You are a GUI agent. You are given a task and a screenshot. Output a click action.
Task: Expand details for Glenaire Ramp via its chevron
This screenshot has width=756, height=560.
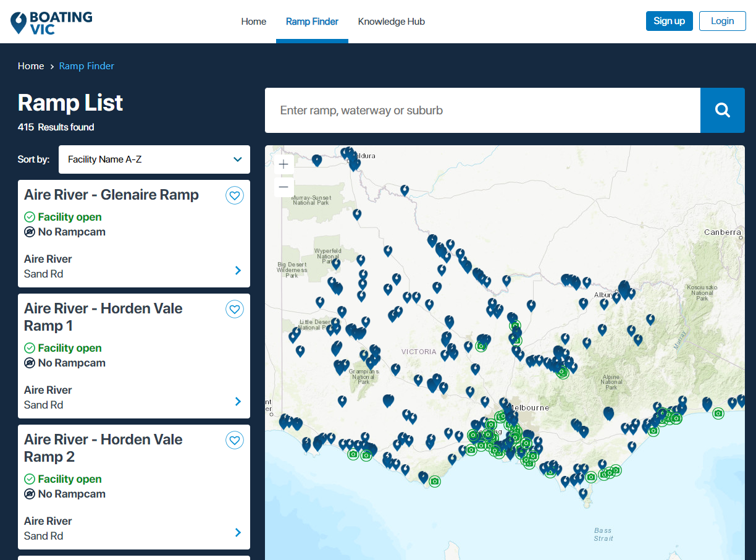coord(238,270)
